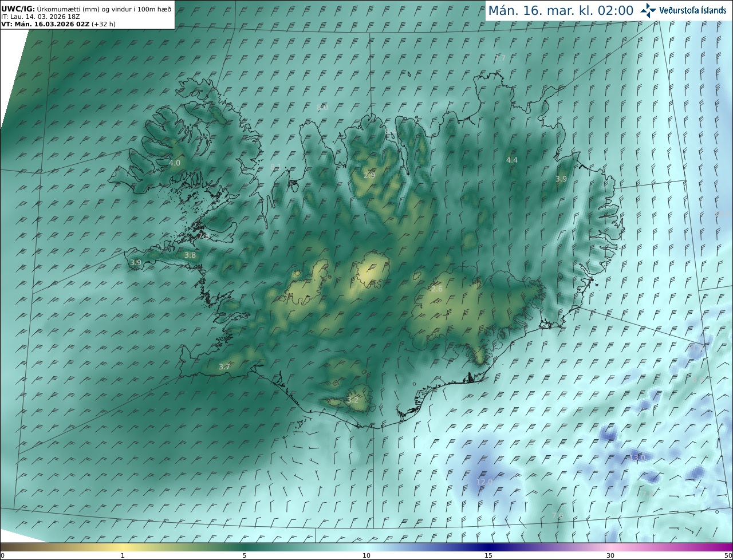
Task: Select the 'Mán. 16. mar. kl. 02:00' timestamp
Action: pyautogui.click(x=561, y=10)
